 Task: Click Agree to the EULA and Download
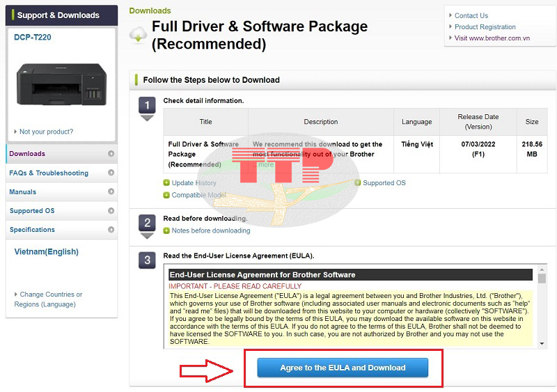343,368
